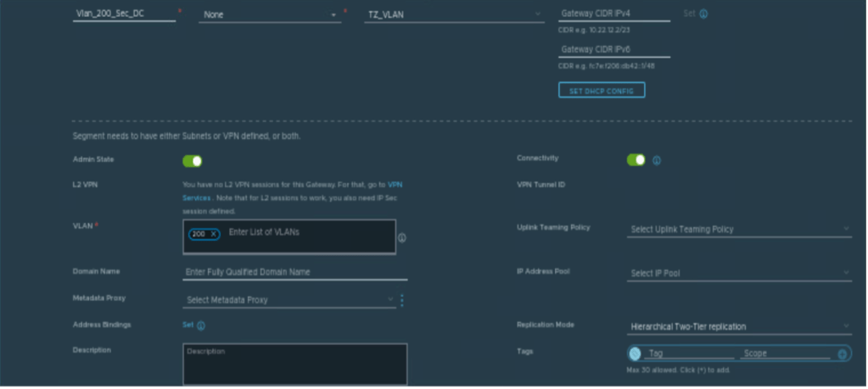Click info icon next to Connectivity toggle

[x=657, y=160]
